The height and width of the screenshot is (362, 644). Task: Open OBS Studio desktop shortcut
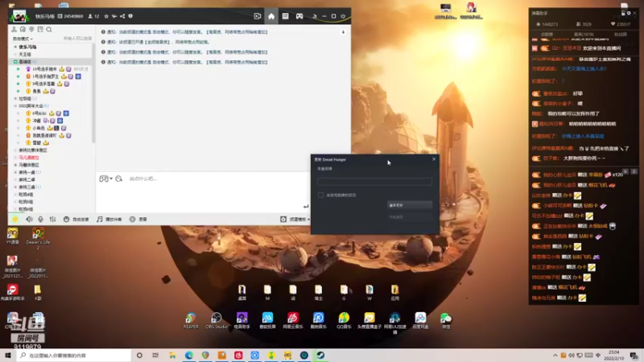(x=217, y=320)
